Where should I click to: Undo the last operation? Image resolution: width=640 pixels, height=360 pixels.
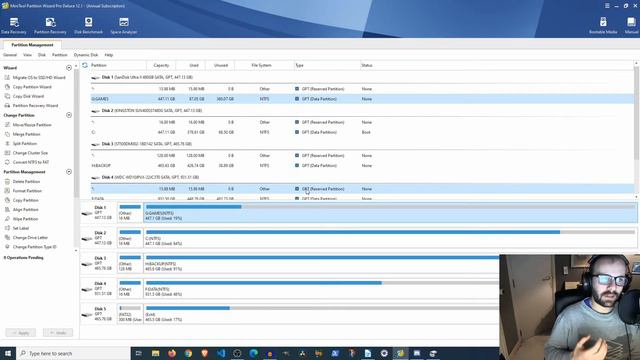click(58, 333)
